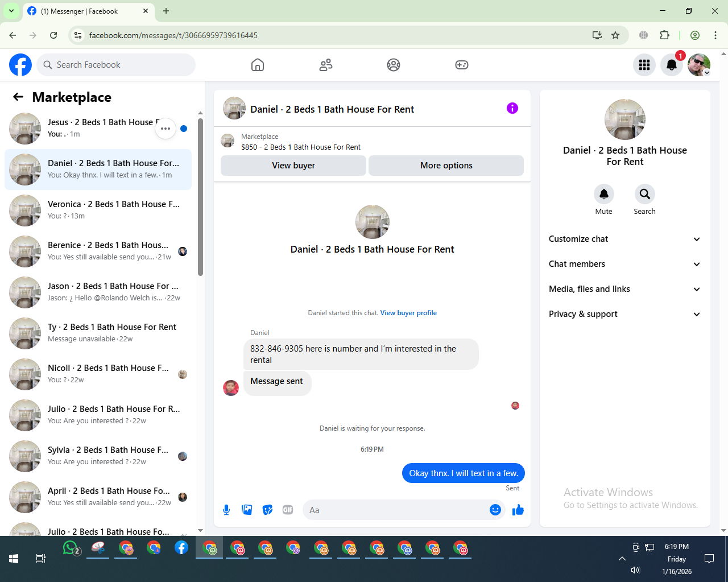Image resolution: width=728 pixels, height=582 pixels.
Task: Open the Windows Start menu
Action: pyautogui.click(x=14, y=559)
